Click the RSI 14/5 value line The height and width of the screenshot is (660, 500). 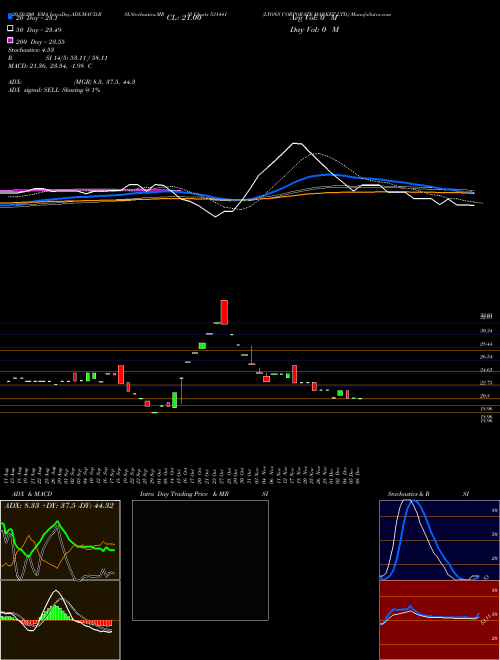pyautogui.click(x=58, y=58)
